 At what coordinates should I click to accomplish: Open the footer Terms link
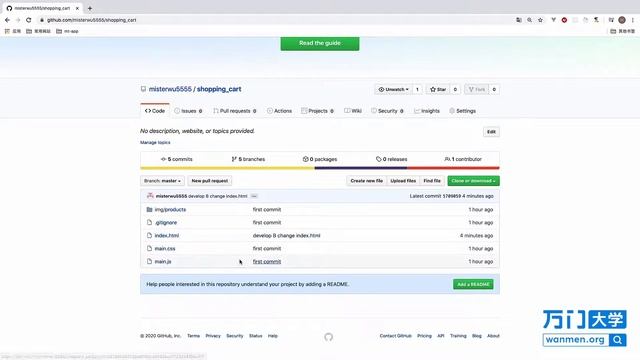(193, 336)
